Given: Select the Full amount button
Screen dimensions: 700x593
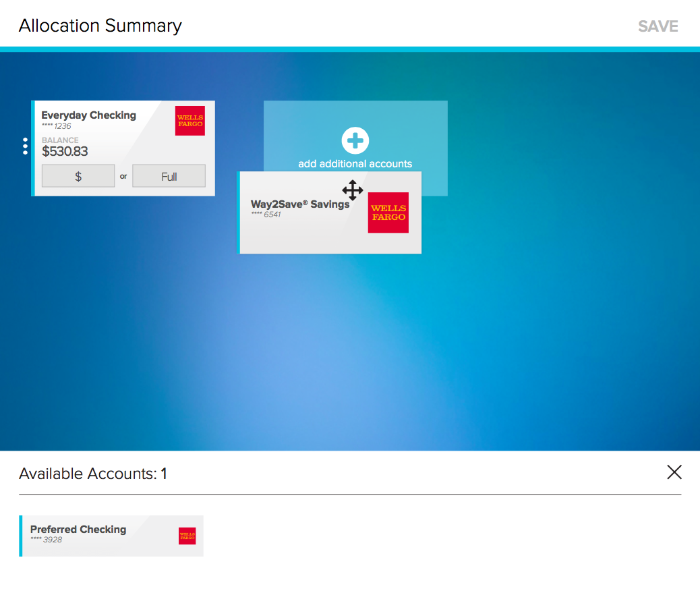Looking at the screenshot, I should 169,176.
